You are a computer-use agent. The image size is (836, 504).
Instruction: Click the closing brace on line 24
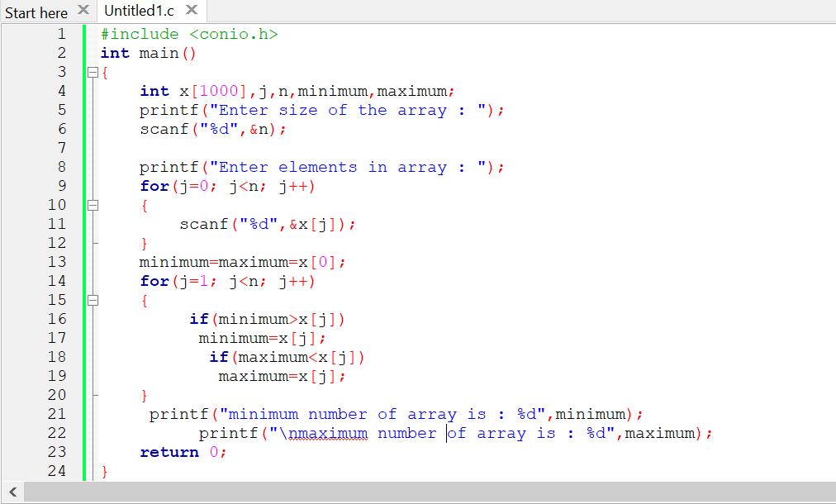tap(104, 472)
